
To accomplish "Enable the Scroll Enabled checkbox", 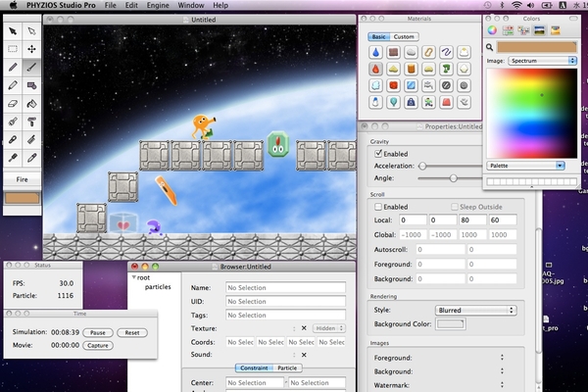I will point(376,207).
